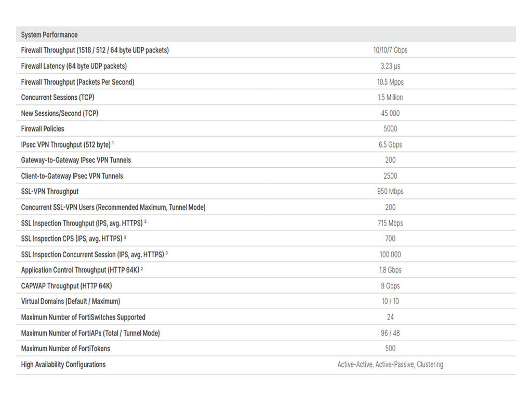Viewport: 532px width, 399px height.
Task: Select Firewall Throughput Packets Per Second label
Action: (x=77, y=82)
